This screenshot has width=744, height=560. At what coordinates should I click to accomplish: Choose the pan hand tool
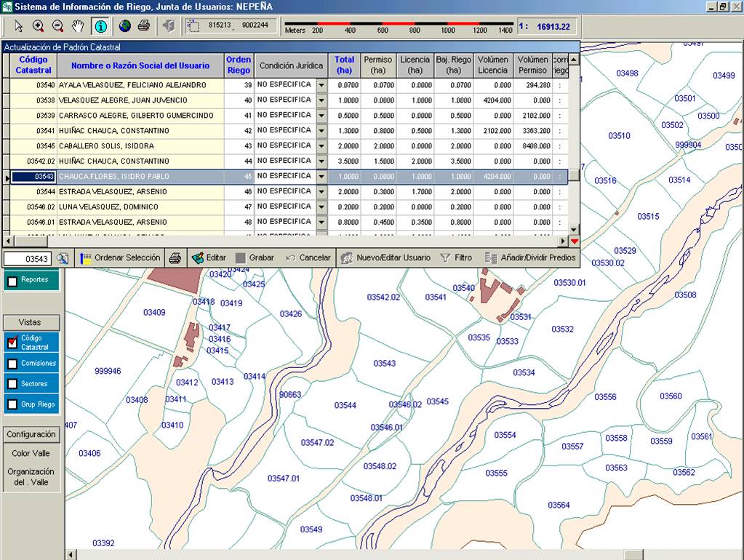pyautogui.click(x=78, y=26)
